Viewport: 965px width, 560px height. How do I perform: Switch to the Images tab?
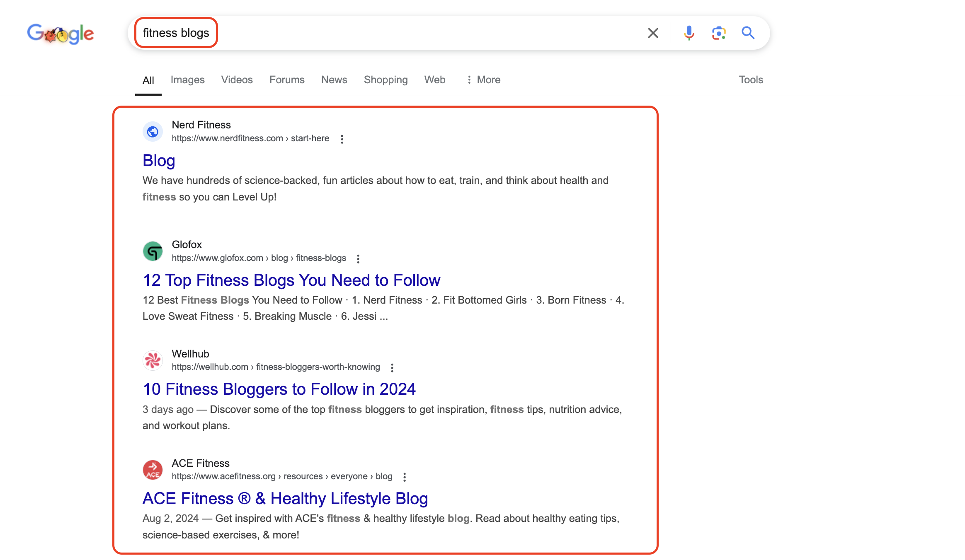(187, 80)
